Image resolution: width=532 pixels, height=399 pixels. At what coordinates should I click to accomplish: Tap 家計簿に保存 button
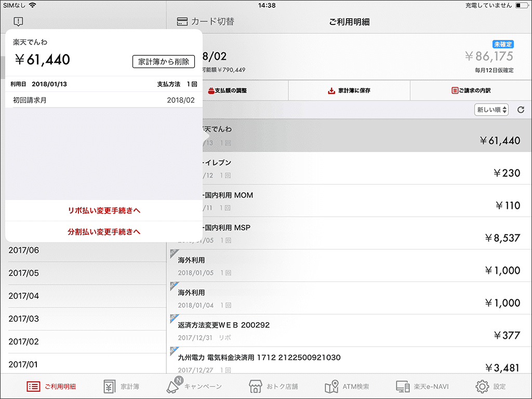click(349, 90)
